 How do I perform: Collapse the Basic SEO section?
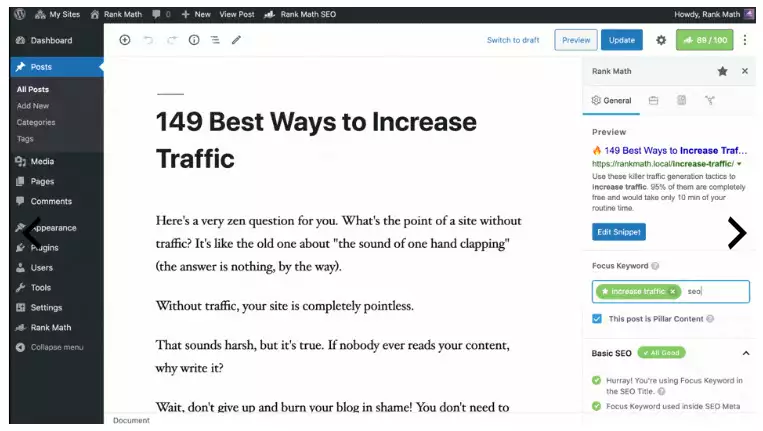pos(745,353)
